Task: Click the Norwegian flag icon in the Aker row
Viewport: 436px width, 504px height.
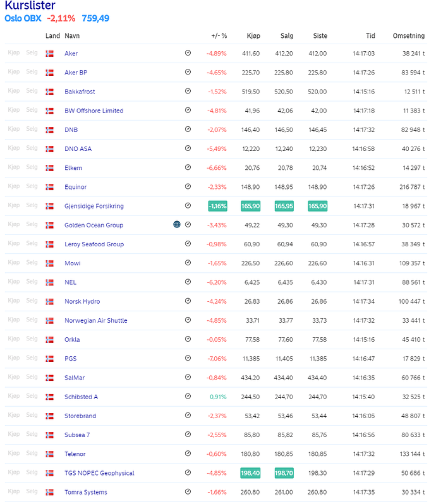Action: point(49,54)
